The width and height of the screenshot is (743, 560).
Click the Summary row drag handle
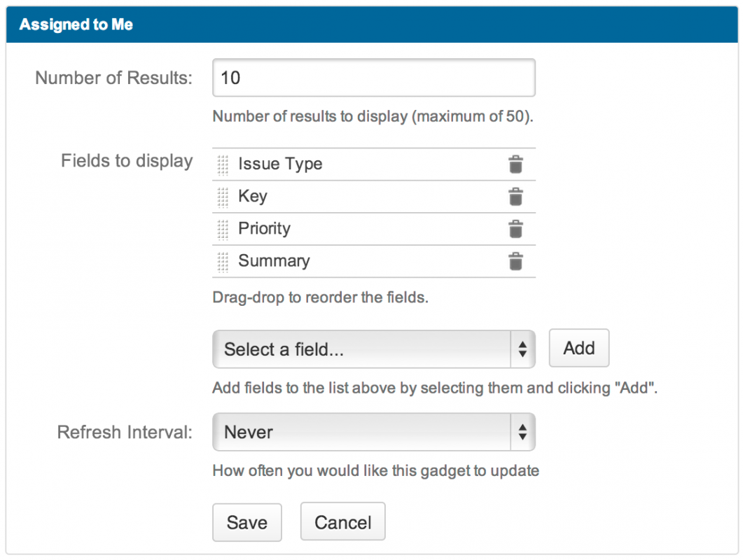223,261
